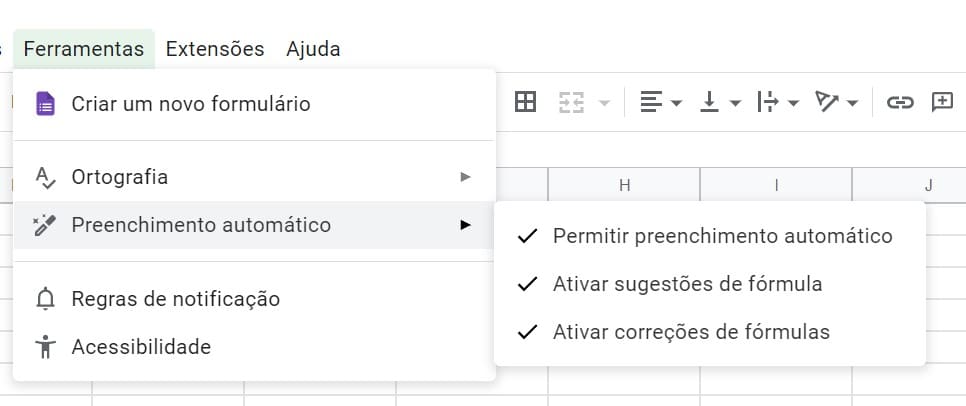Uncheck Ativar correções de fórmulas
This screenshot has height=406, width=966.
tap(710, 332)
